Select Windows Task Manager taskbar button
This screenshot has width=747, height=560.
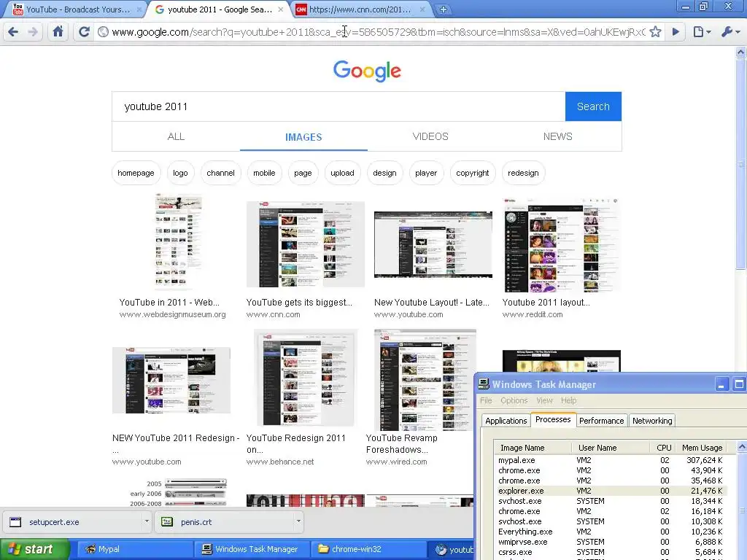252,549
